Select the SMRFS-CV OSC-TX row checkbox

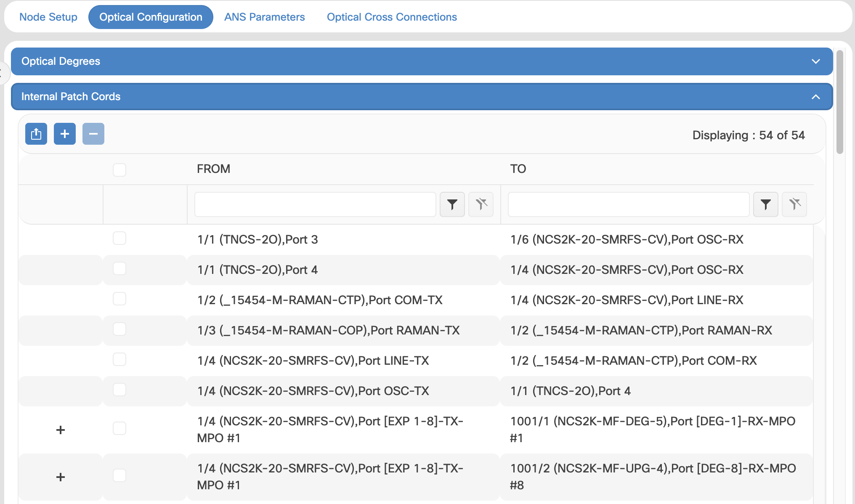point(119,390)
